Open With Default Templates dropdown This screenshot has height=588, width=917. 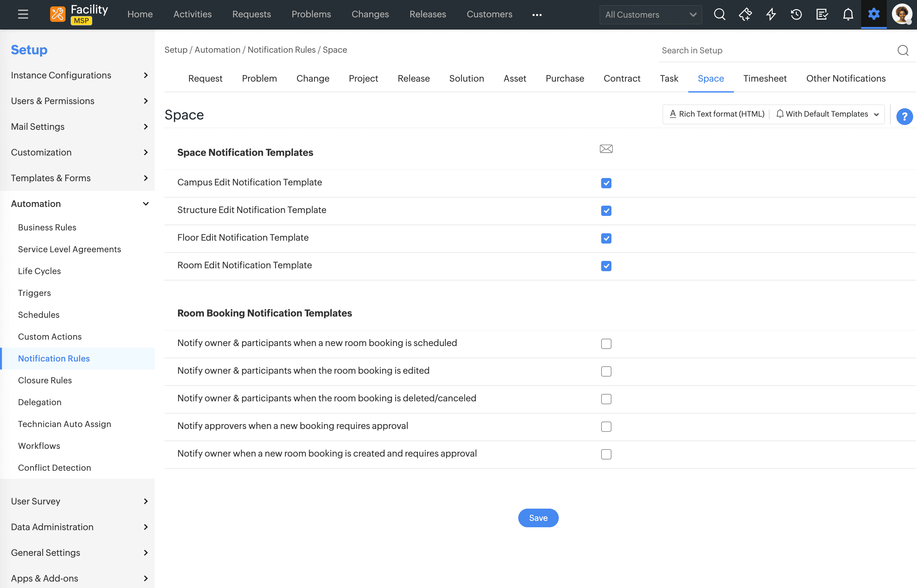828,114
